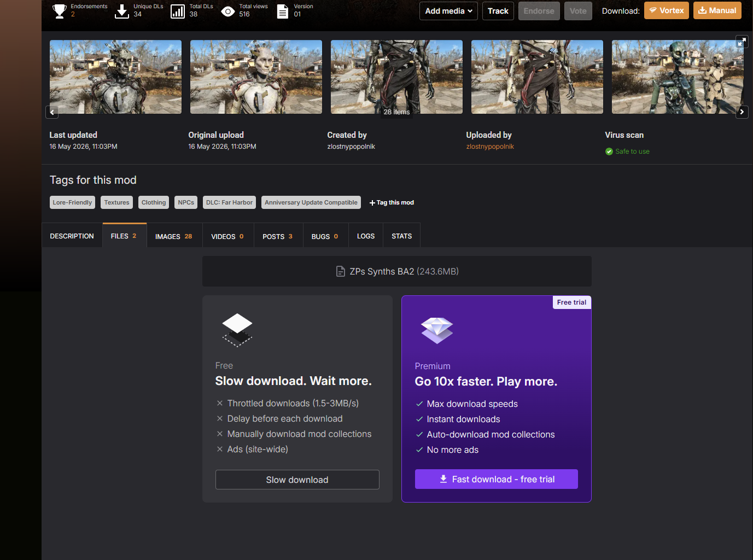
Task: Click the 'No more ads' line
Action: click(x=447, y=450)
